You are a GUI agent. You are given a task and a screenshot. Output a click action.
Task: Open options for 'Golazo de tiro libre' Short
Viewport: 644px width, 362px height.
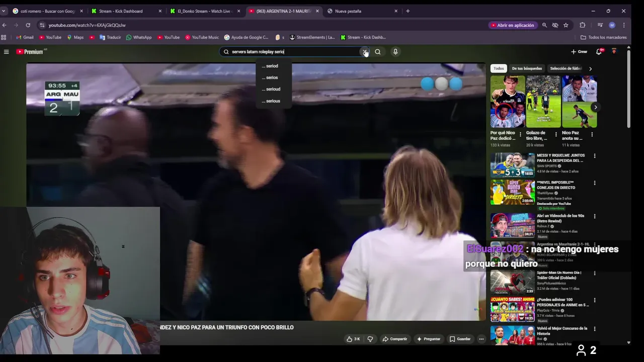(556, 135)
